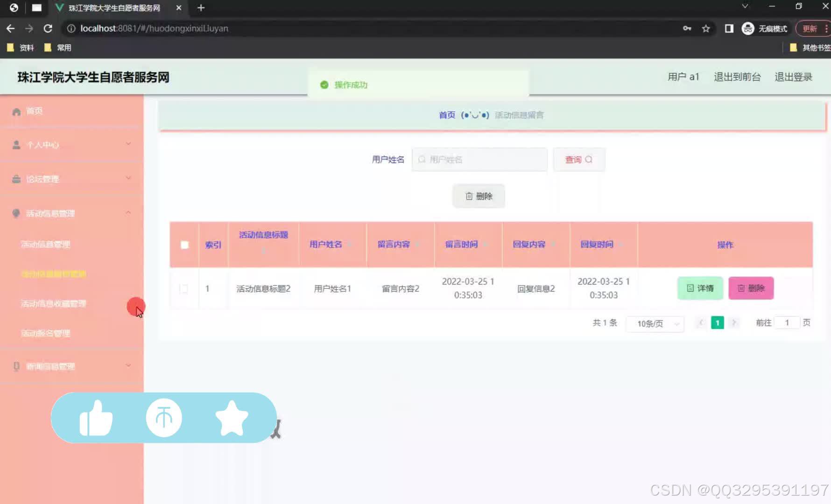Screen dimensions: 831x504
Task: Open the password key icon
Action: click(x=687, y=28)
